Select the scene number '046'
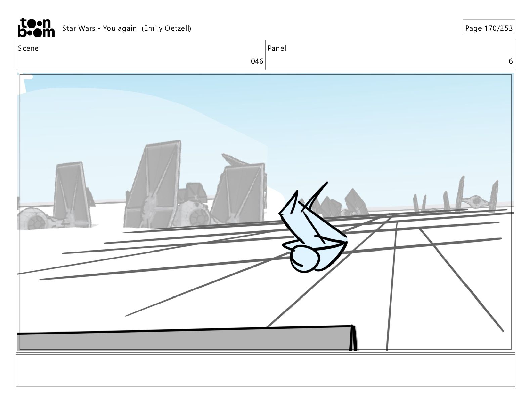Viewport: 532px width, 411px height. coord(257,61)
